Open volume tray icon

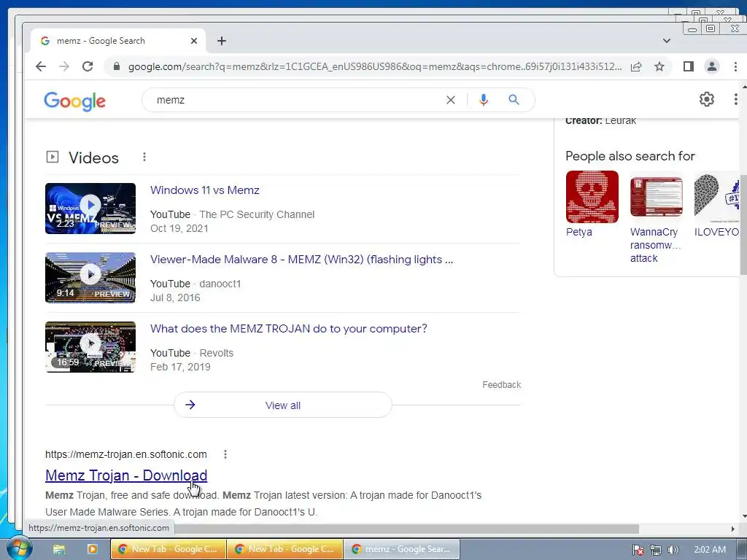pos(673,550)
